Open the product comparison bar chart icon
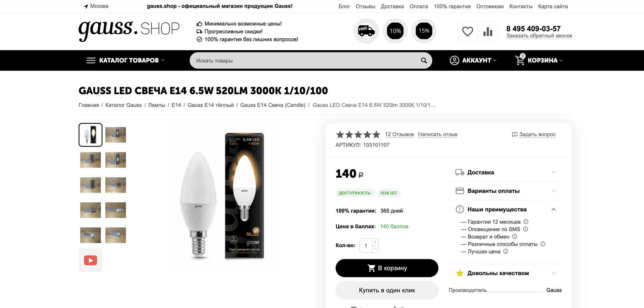This screenshot has width=644, height=308. 488,32
